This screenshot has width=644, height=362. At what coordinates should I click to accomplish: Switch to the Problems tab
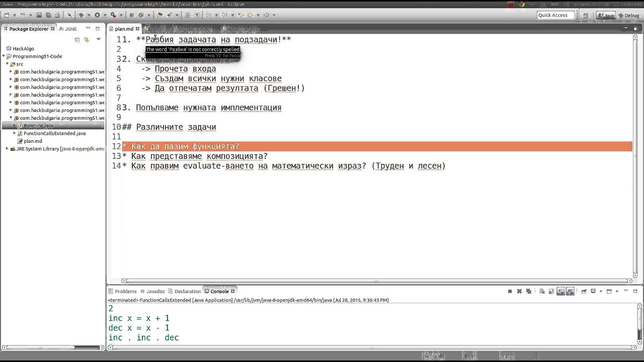(122, 291)
